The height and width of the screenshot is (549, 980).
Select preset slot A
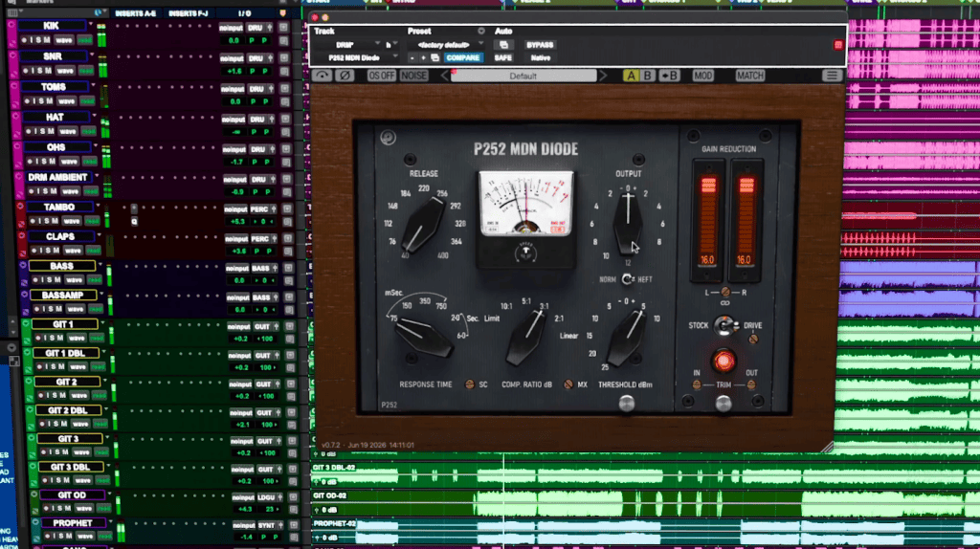click(x=632, y=76)
